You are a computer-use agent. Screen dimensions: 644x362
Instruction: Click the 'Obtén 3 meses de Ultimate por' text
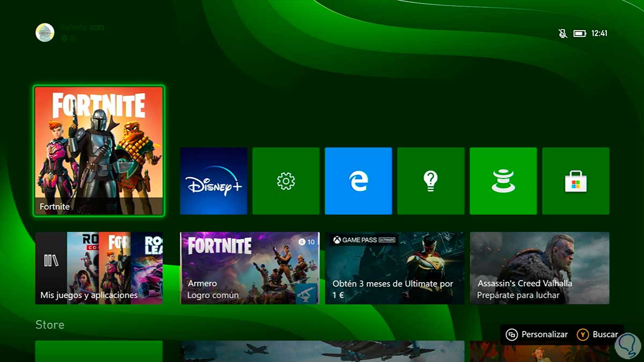[393, 284]
